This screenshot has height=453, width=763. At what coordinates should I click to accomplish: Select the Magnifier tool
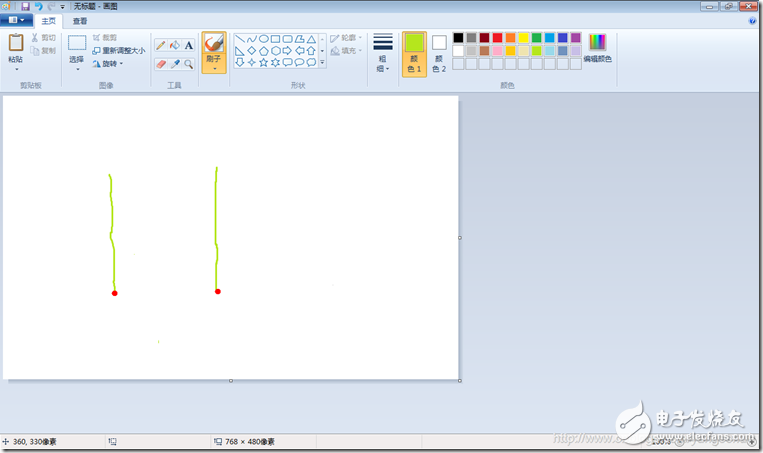(189, 64)
